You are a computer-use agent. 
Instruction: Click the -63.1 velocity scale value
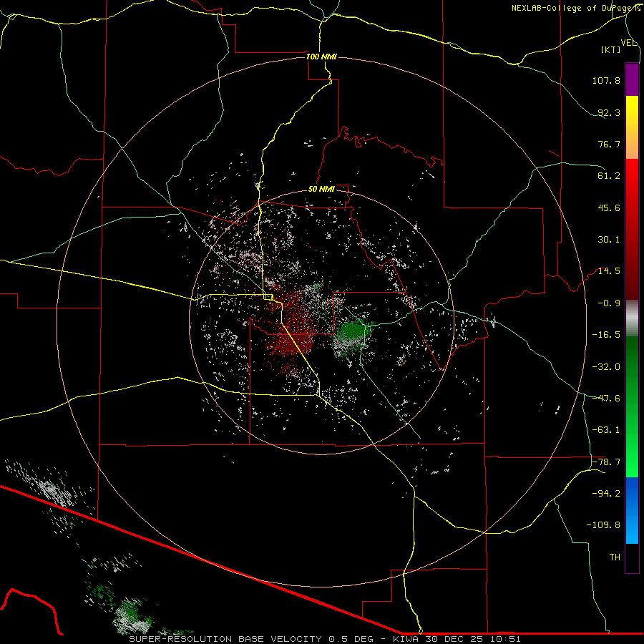[x=606, y=430]
